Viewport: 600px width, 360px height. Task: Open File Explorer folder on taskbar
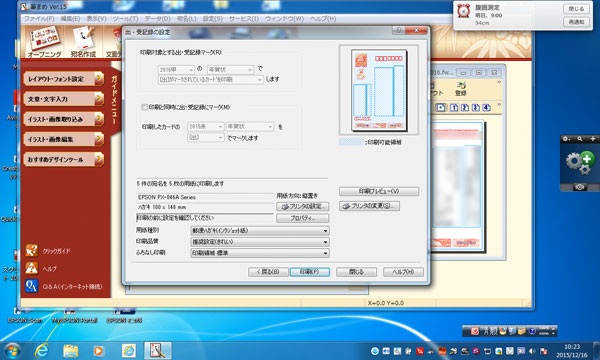70,350
